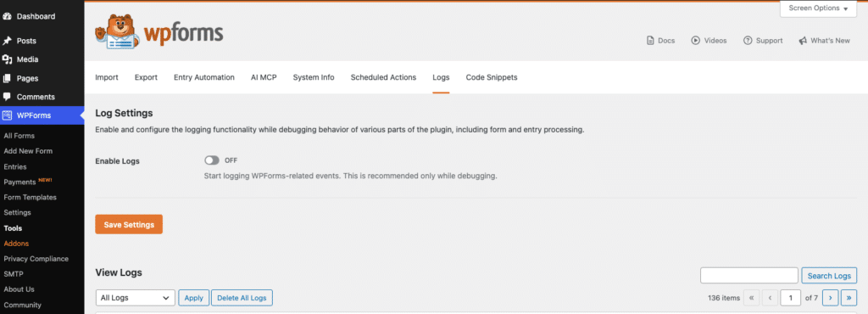Viewport: 868px width, 314px height.
Task: Click the Dashboard gauge icon
Action: 7,17
